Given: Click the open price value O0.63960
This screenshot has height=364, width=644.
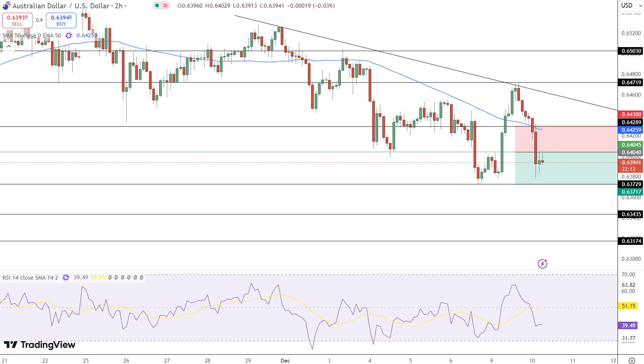Looking at the screenshot, I should coord(190,6).
